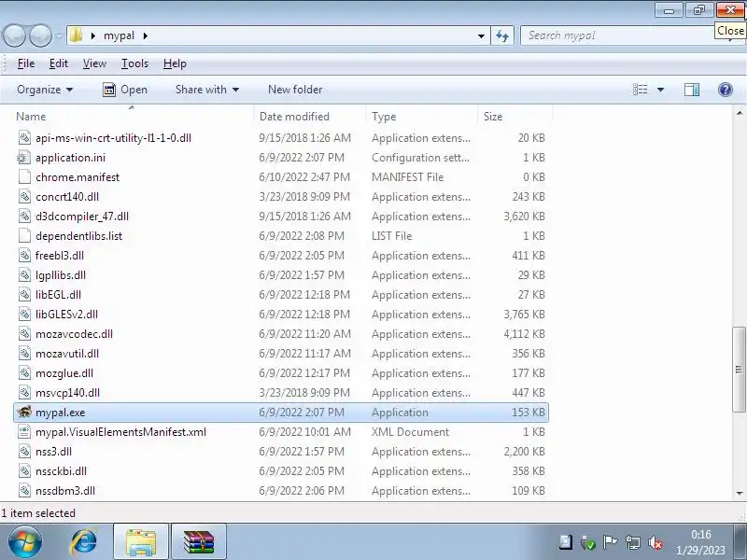This screenshot has height=560, width=747.
Task: Create a New folder
Action: point(295,90)
